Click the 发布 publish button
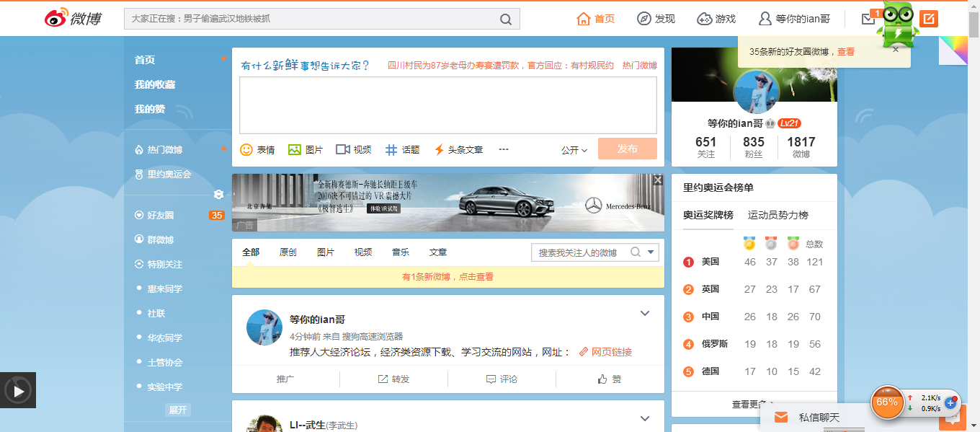The image size is (980, 432). coord(627,149)
